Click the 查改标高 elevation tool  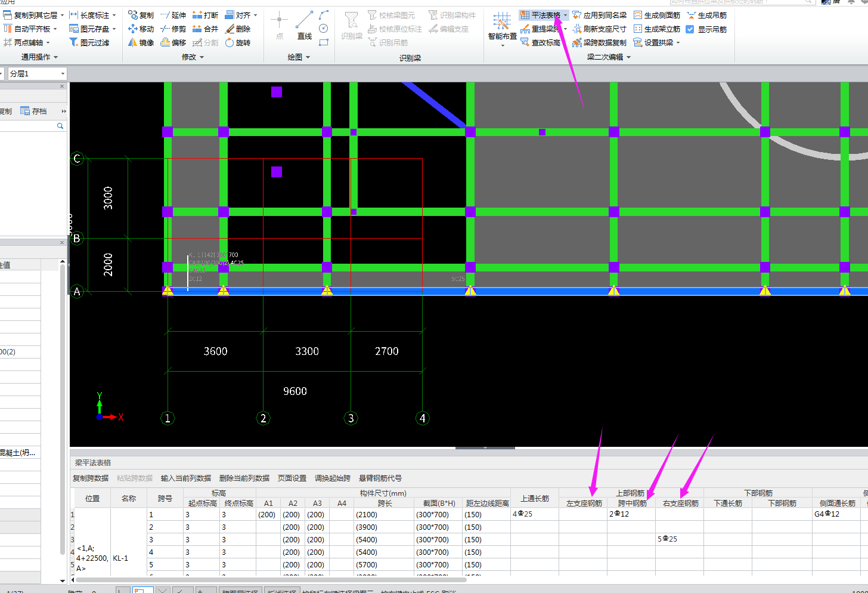coord(541,42)
